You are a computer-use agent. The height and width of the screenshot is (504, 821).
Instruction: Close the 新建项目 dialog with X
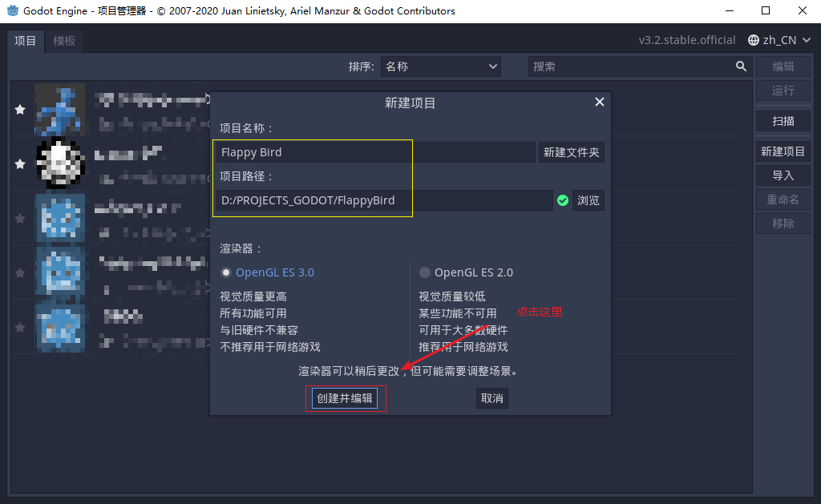(600, 102)
